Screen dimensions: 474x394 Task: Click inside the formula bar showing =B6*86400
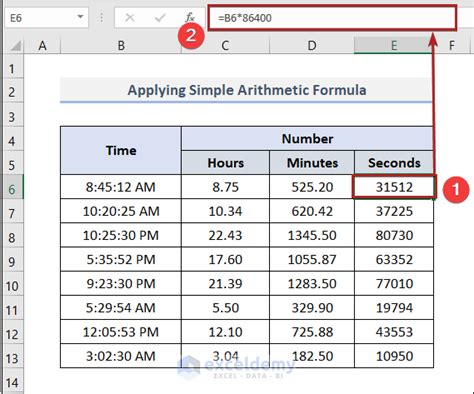[332, 18]
